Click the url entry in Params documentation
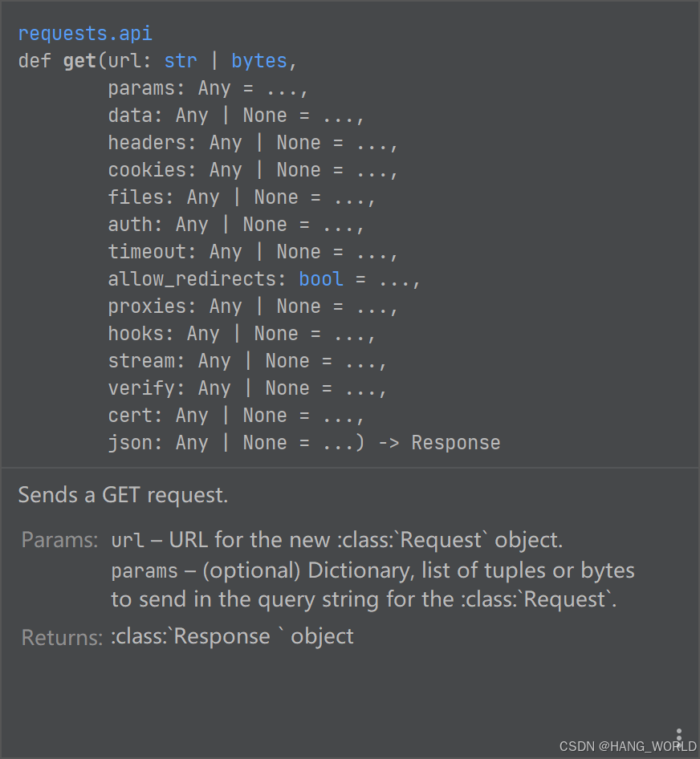Screen dimensions: 700x759 click(x=127, y=541)
